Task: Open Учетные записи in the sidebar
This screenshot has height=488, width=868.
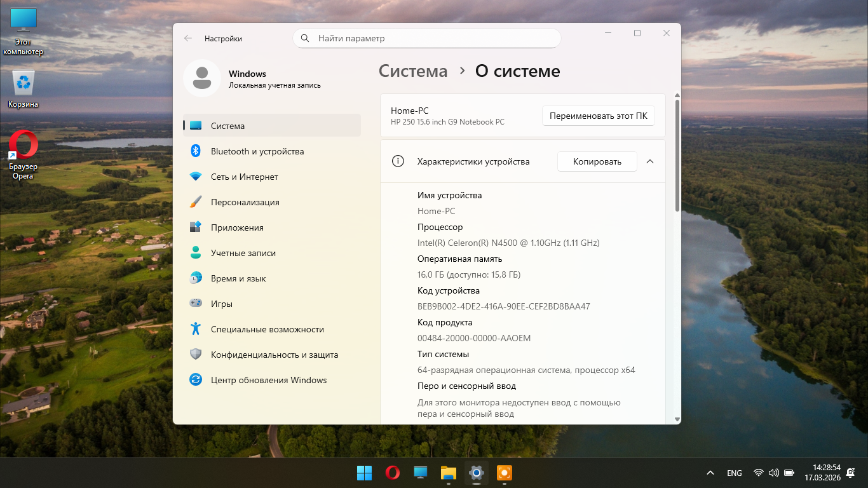Action: tap(243, 253)
